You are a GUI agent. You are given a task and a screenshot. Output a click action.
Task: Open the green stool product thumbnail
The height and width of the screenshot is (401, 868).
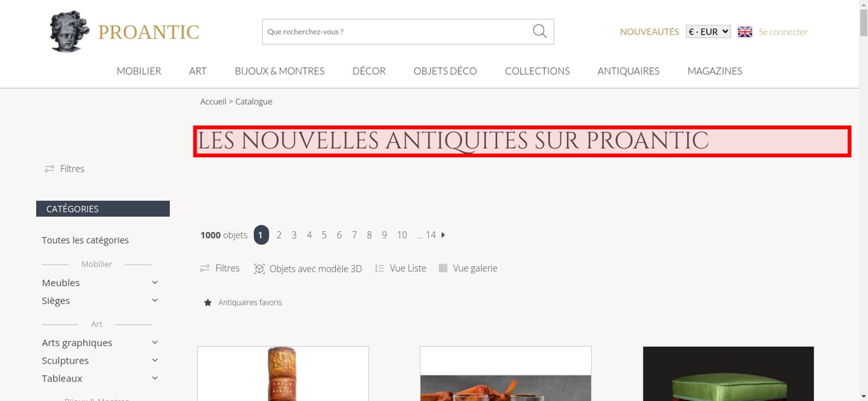728,374
